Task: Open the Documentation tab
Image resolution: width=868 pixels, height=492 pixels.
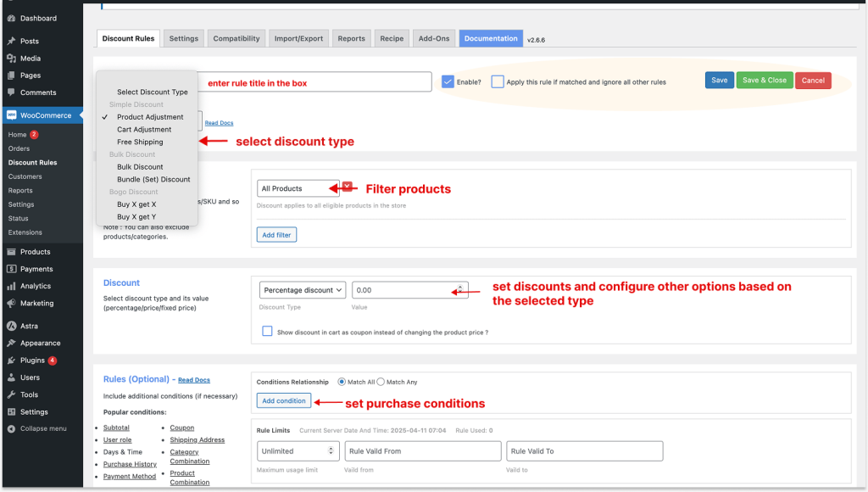Action: [x=489, y=38]
